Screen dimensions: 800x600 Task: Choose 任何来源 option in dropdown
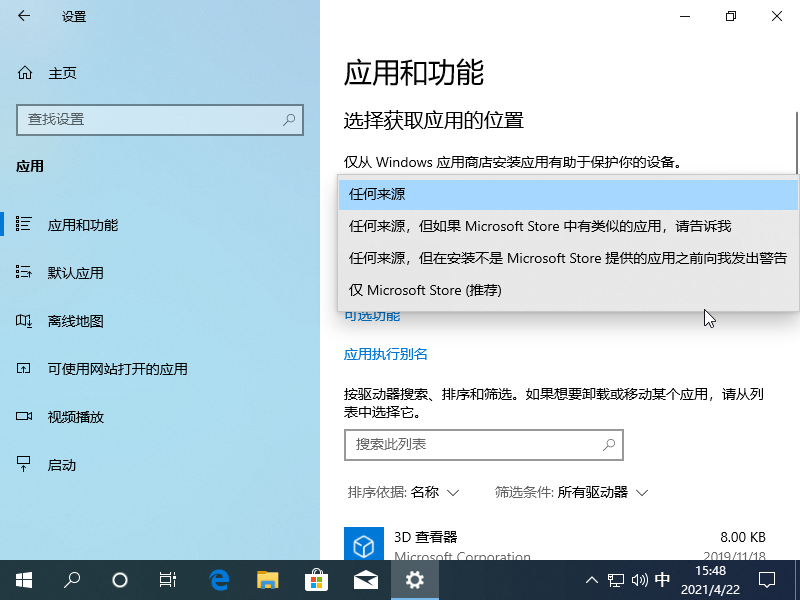pos(568,194)
